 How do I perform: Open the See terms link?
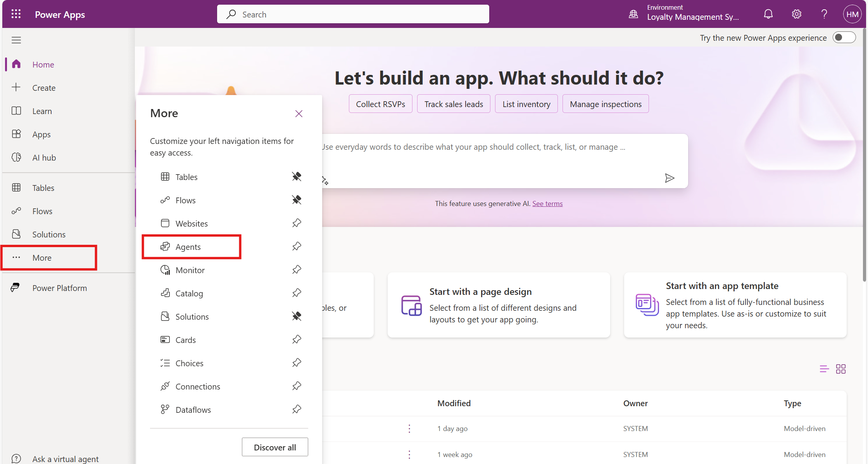pyautogui.click(x=547, y=204)
